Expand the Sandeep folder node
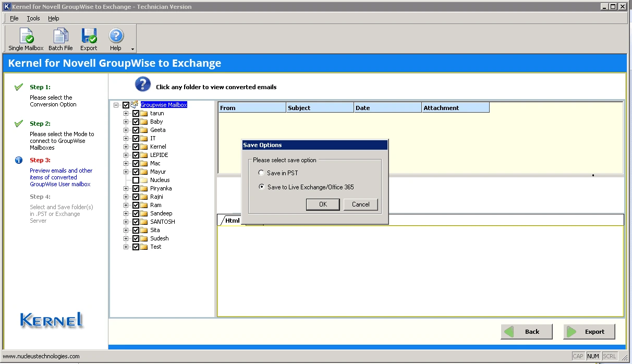 pos(126,213)
